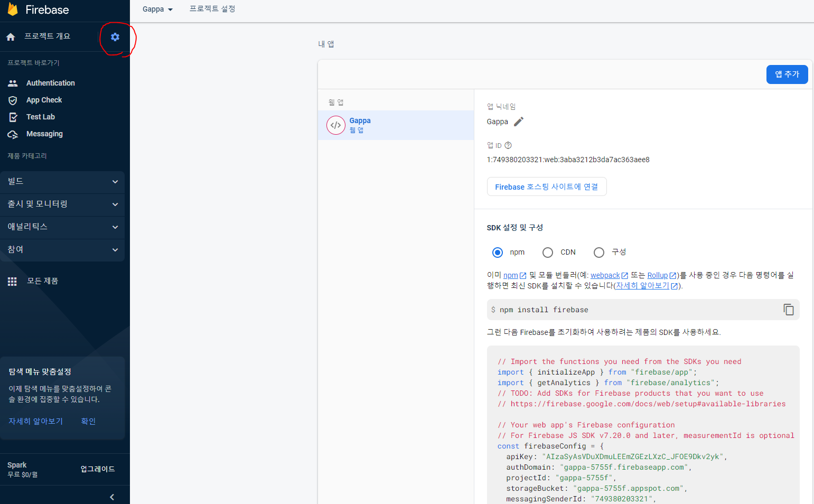Click the app ID value text
The width and height of the screenshot is (814, 504).
[568, 160]
